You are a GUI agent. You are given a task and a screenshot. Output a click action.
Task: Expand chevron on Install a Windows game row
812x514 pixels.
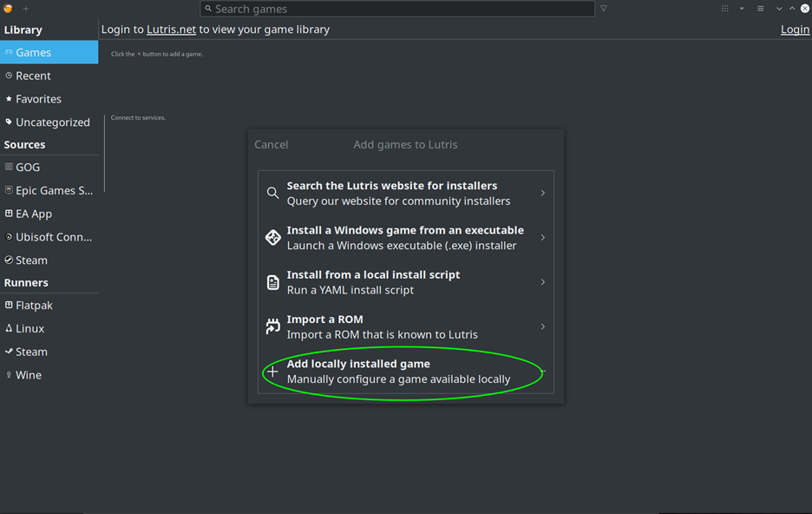tap(543, 237)
